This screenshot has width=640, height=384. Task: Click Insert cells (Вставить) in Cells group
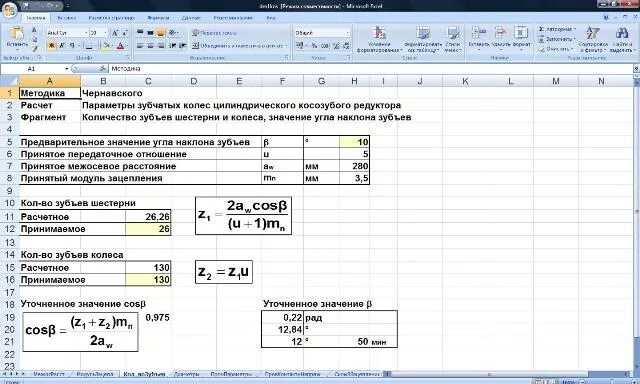478,38
